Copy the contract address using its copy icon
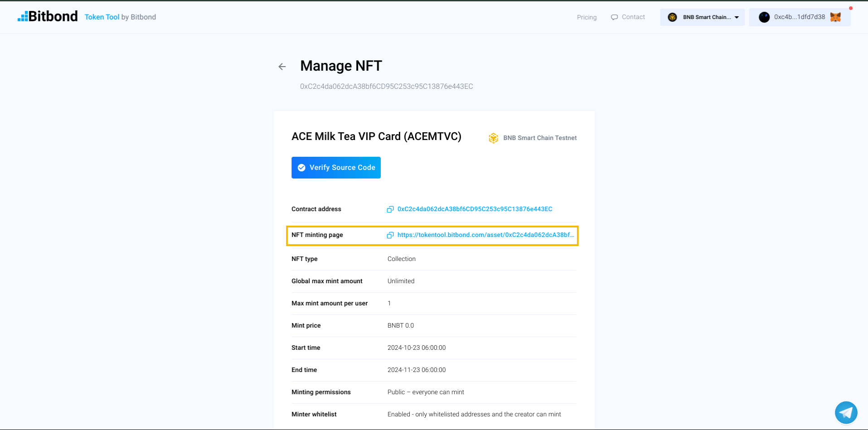868x430 pixels. pos(390,209)
